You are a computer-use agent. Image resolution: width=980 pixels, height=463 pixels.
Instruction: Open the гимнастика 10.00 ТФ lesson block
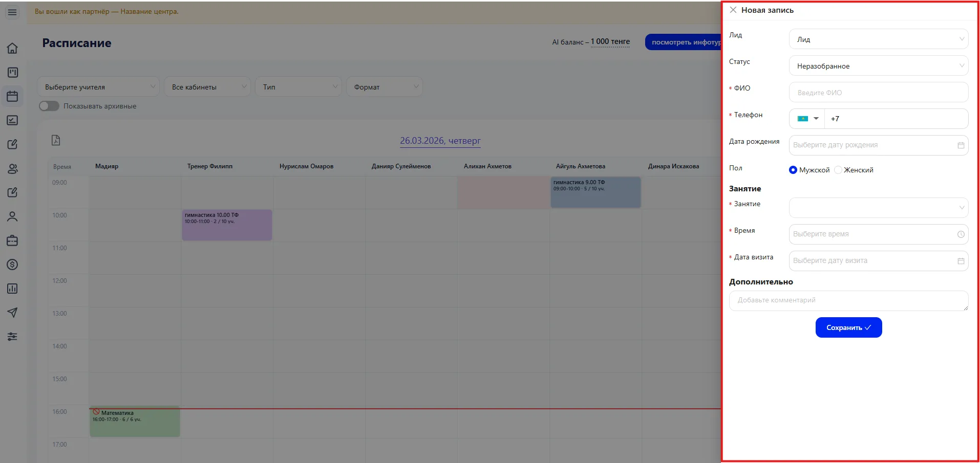(227, 225)
